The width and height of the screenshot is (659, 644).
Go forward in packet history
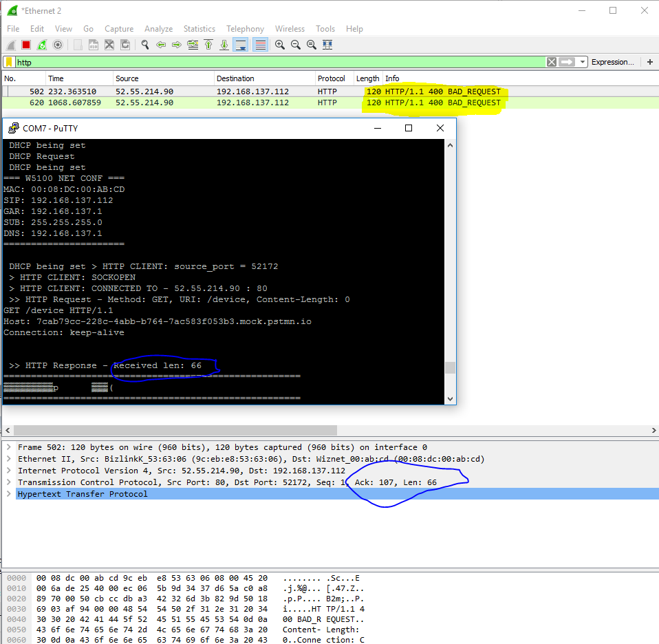[177, 45]
